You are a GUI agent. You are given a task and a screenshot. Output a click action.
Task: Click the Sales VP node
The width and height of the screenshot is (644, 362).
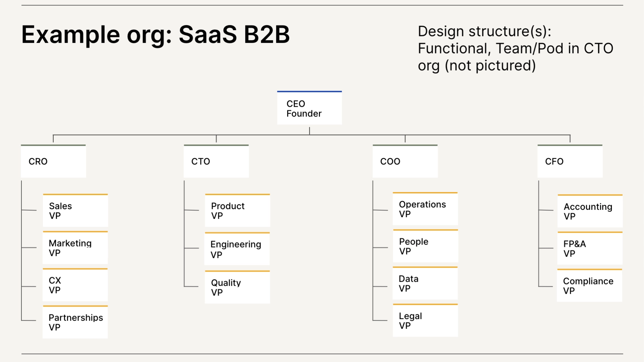click(75, 211)
